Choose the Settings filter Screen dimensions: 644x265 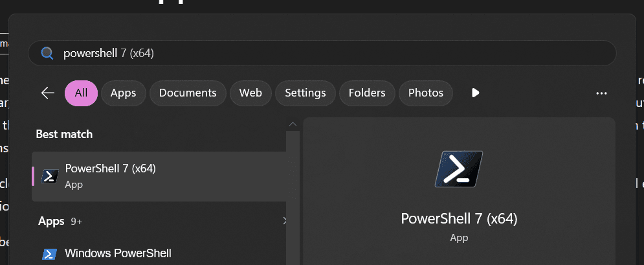[x=305, y=93]
